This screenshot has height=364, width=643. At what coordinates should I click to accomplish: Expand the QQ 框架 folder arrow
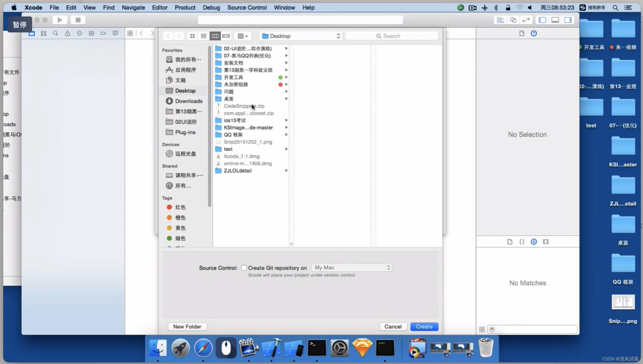point(286,135)
